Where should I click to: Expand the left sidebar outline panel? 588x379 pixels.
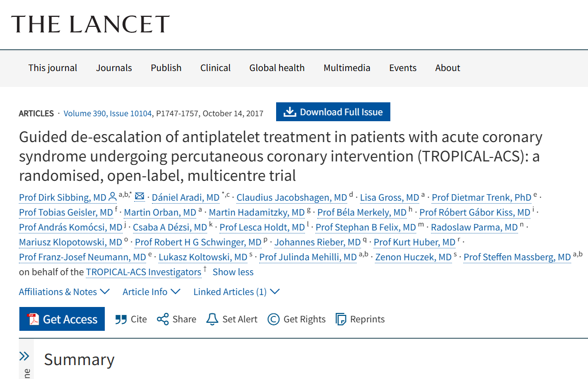point(25,356)
